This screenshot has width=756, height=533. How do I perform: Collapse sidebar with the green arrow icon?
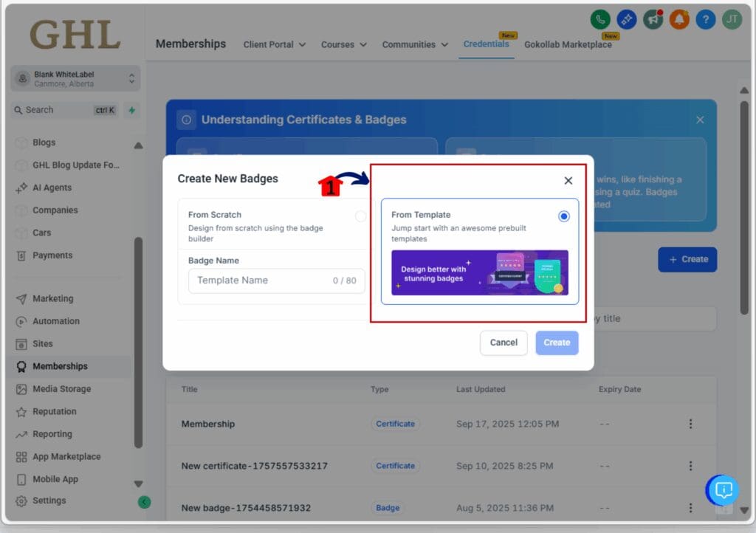[145, 502]
